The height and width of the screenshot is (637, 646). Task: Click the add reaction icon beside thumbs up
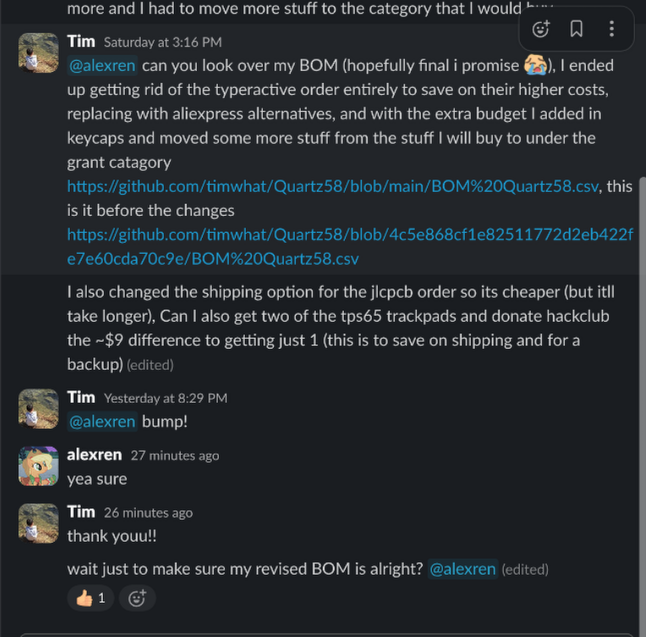137,598
